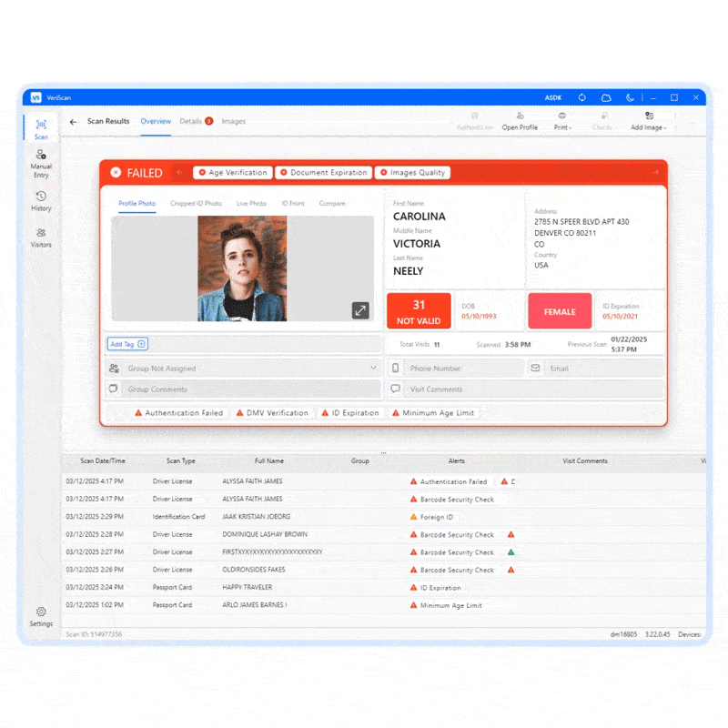The width and height of the screenshot is (728, 728).
Task: Click the Images Quality failure chip
Action: click(412, 172)
